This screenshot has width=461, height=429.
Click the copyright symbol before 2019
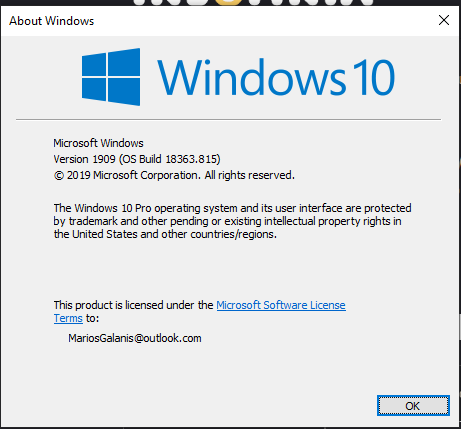click(59, 175)
